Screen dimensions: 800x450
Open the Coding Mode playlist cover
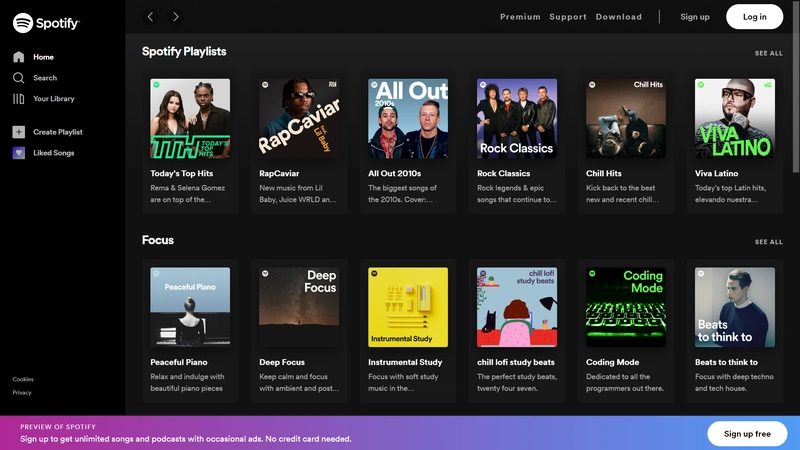626,307
